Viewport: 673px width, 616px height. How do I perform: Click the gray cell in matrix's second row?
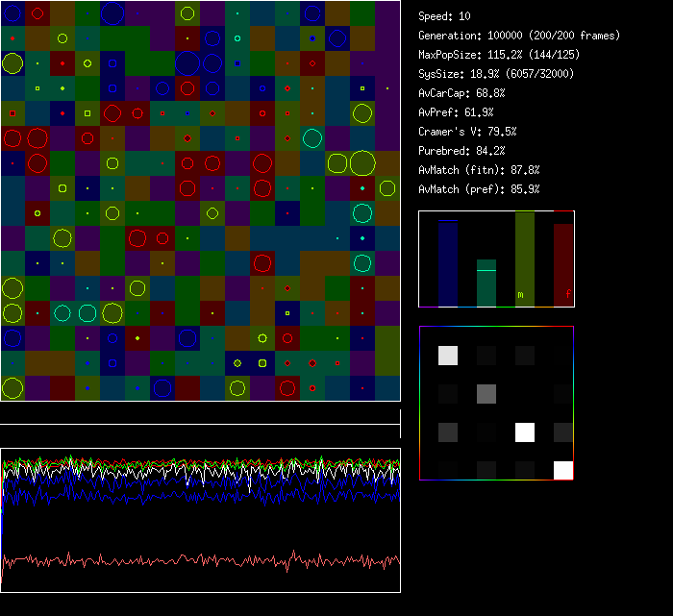(x=486, y=393)
